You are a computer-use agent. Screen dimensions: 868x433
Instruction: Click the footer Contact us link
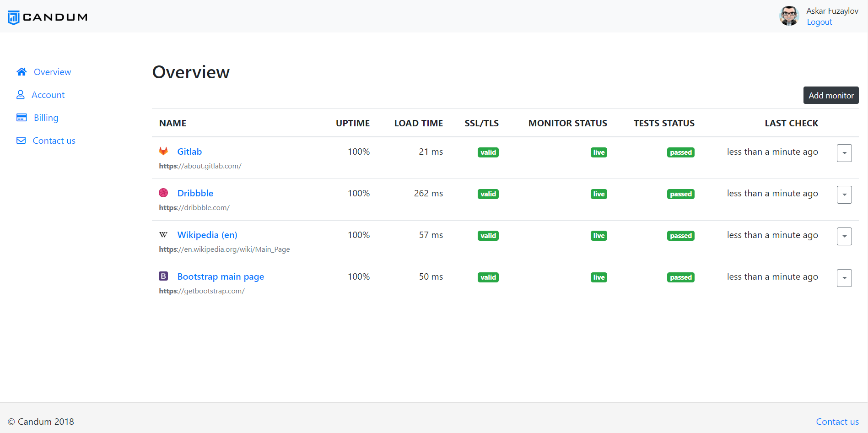pyautogui.click(x=837, y=422)
